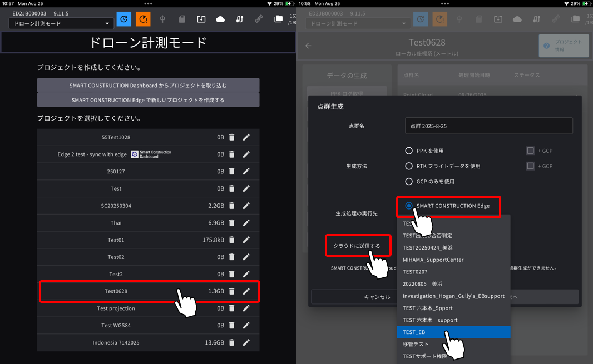Click trash icon on the Test02 row
The image size is (593, 364).
[x=232, y=257]
